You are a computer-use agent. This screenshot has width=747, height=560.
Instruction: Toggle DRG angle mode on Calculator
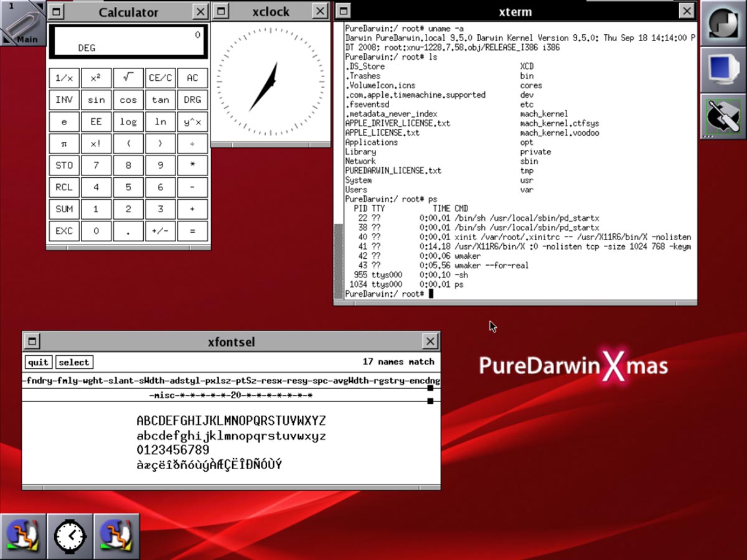(192, 100)
